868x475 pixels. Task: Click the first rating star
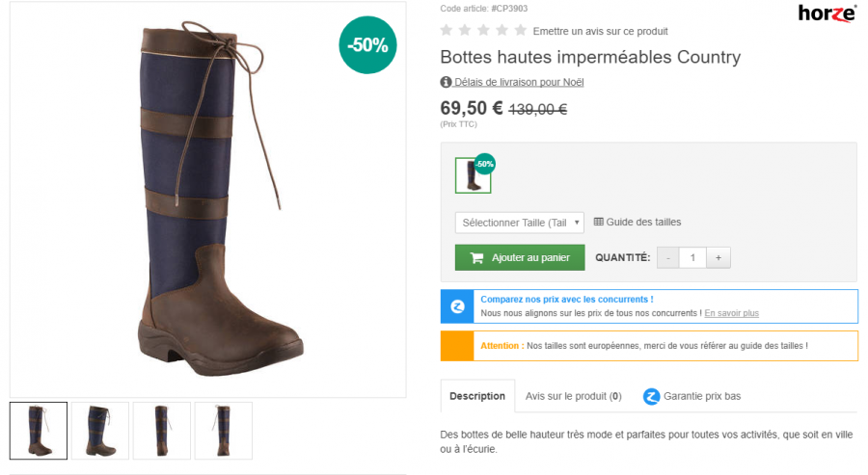click(447, 31)
